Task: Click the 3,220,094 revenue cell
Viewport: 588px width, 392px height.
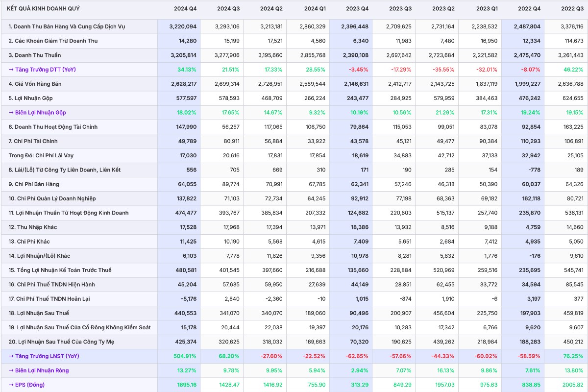Action: click(181, 26)
